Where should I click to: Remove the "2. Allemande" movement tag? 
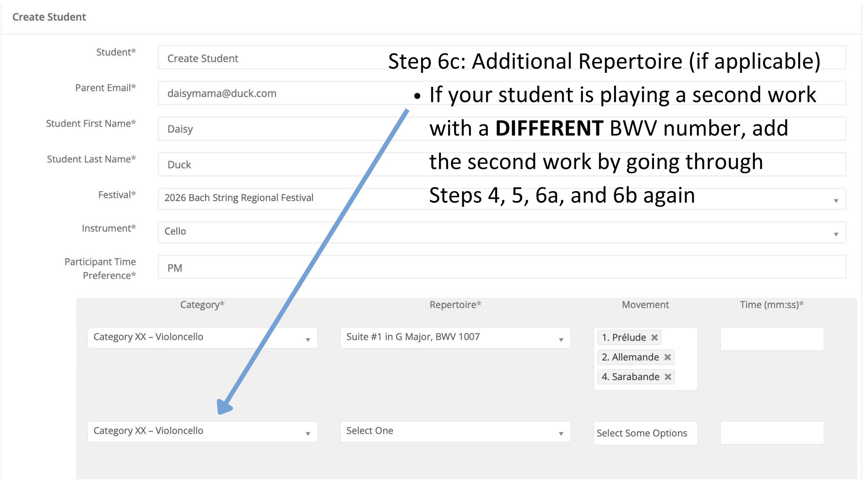(x=667, y=357)
